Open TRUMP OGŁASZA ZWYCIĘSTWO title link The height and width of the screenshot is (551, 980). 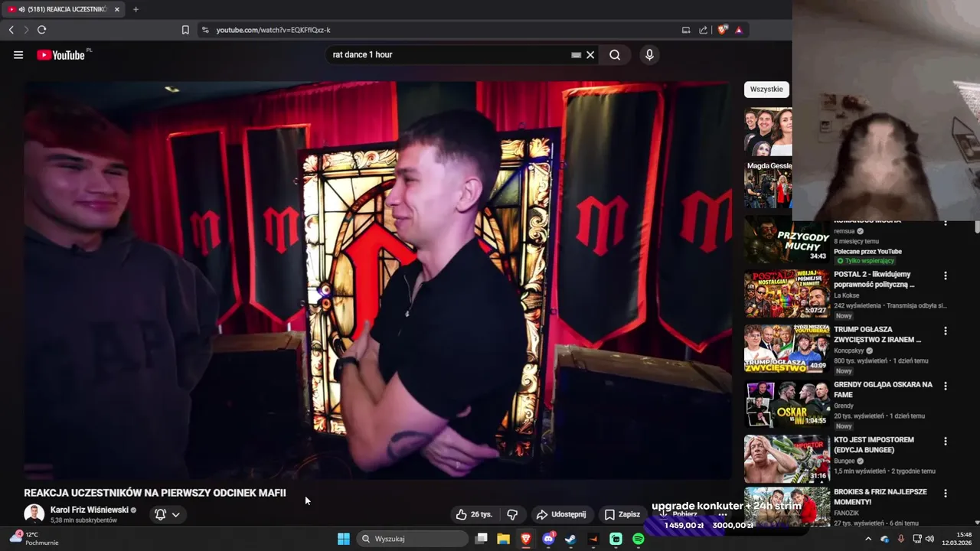pos(877,334)
